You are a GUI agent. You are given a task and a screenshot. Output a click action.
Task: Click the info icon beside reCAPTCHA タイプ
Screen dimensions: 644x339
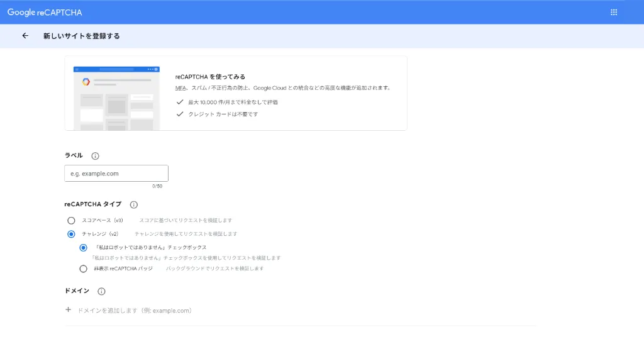(x=133, y=204)
